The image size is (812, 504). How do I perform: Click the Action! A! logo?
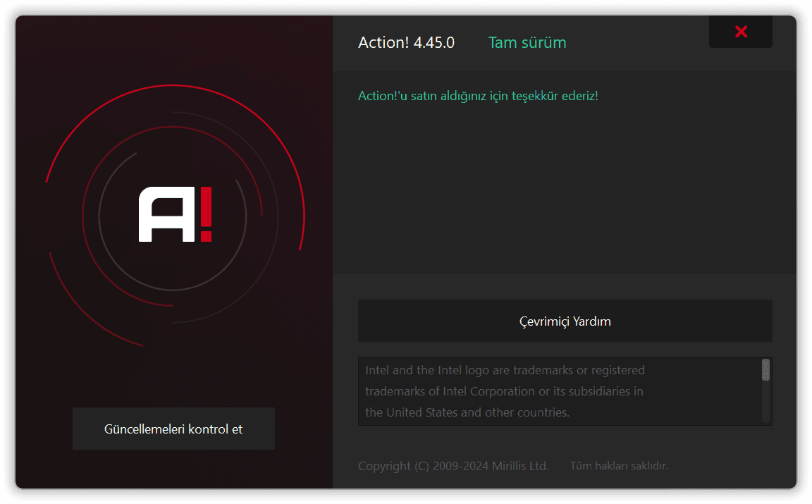(175, 214)
